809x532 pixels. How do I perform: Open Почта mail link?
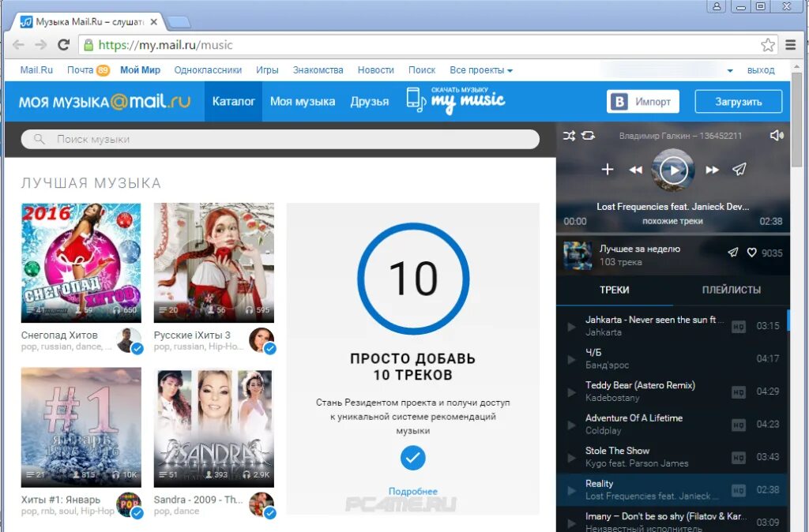click(80, 70)
